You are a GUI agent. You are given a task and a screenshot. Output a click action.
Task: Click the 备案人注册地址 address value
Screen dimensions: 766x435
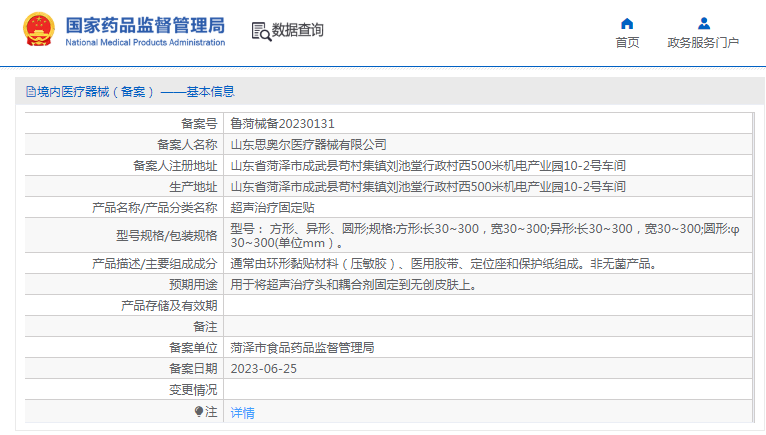coord(428,166)
